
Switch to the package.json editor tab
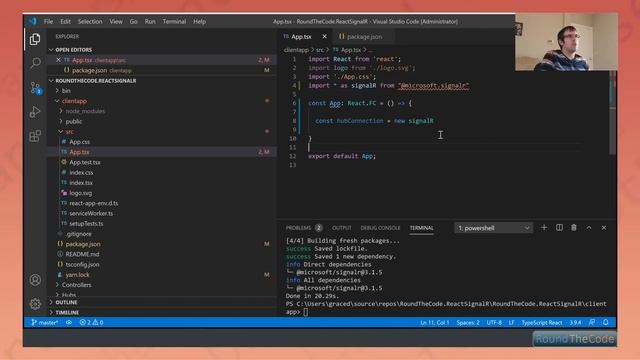[x=363, y=36]
